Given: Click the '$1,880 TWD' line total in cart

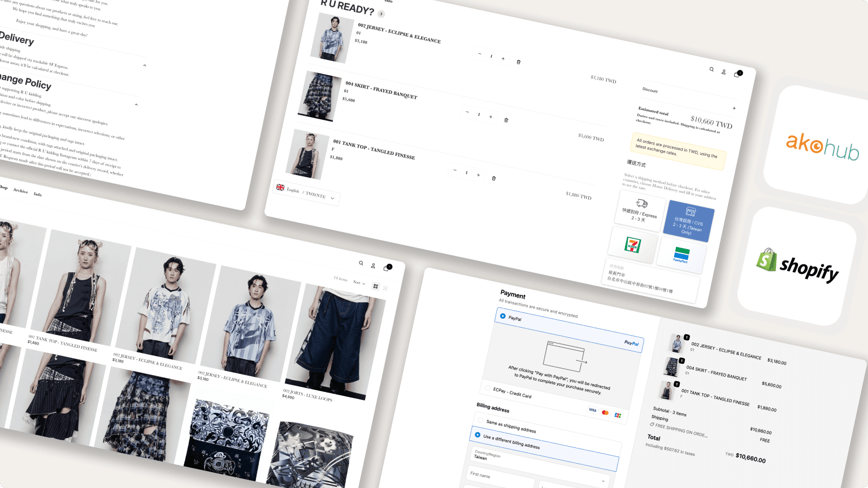Looking at the screenshot, I should coord(579,195).
